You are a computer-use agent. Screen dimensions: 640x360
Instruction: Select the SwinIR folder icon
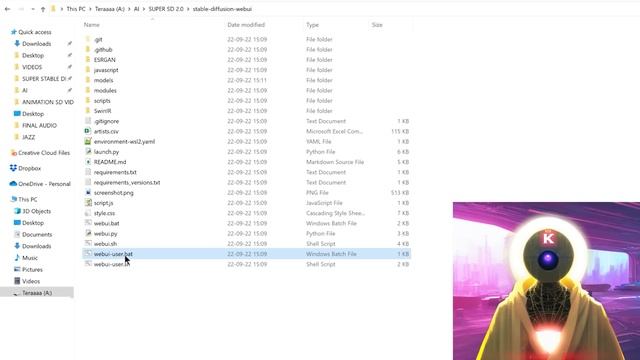[x=87, y=111]
